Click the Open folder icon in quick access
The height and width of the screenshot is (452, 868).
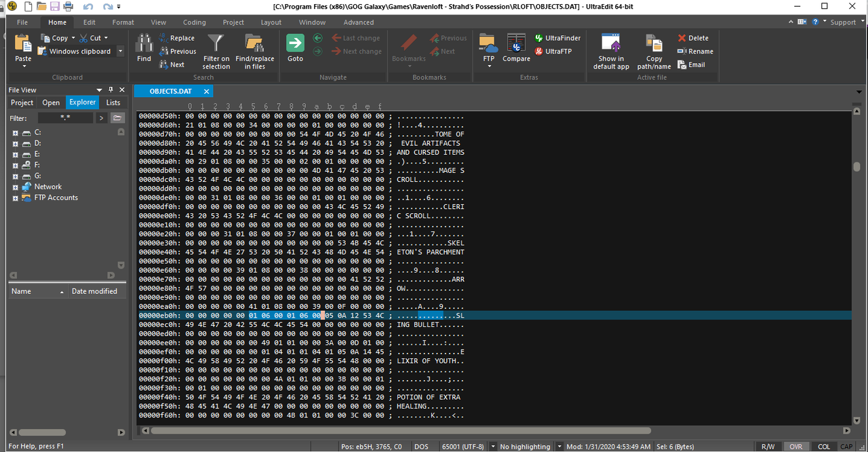[x=41, y=6]
